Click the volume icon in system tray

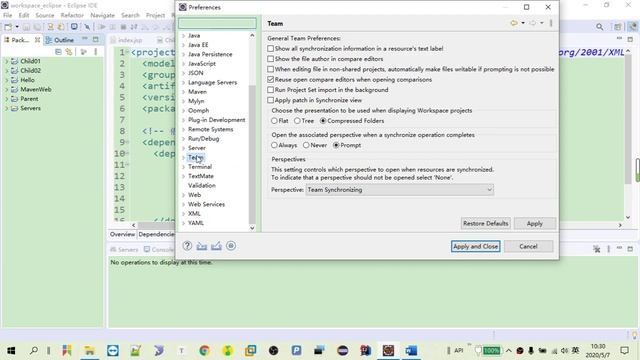(x=564, y=351)
